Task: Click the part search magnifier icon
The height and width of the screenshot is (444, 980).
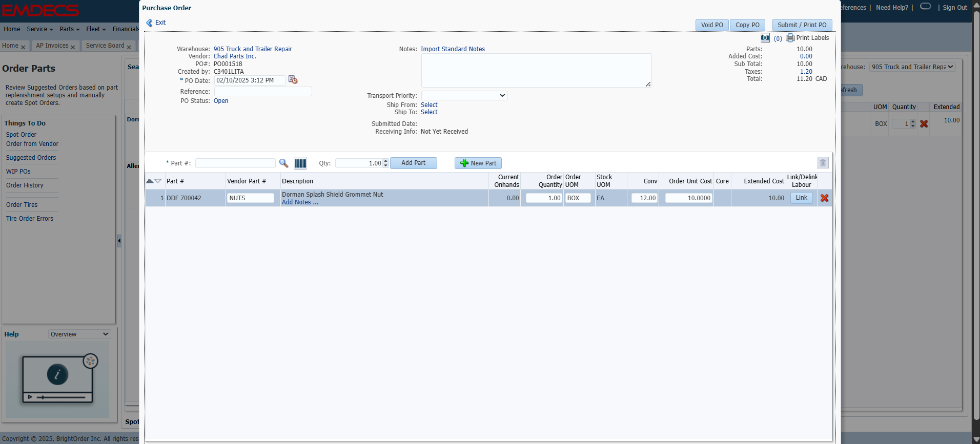Action: [x=283, y=163]
